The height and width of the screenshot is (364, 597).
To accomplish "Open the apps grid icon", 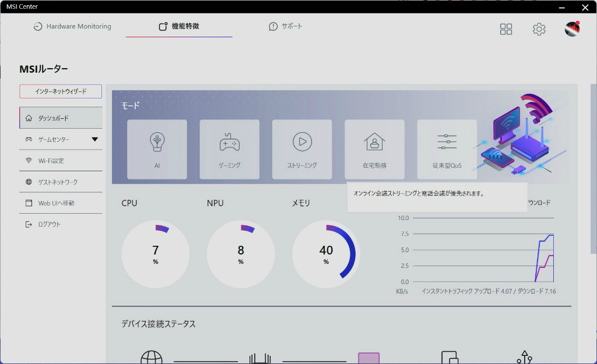I will click(x=506, y=29).
